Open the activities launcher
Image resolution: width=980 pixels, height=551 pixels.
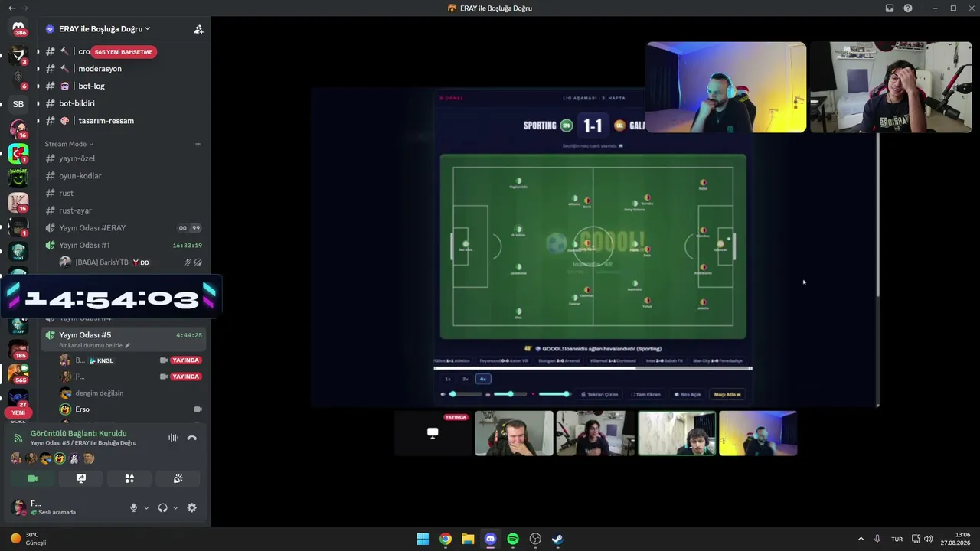pyautogui.click(x=129, y=478)
